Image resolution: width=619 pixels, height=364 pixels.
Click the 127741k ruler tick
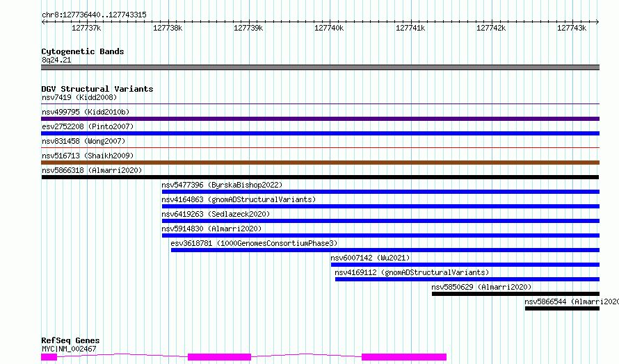coord(410,28)
